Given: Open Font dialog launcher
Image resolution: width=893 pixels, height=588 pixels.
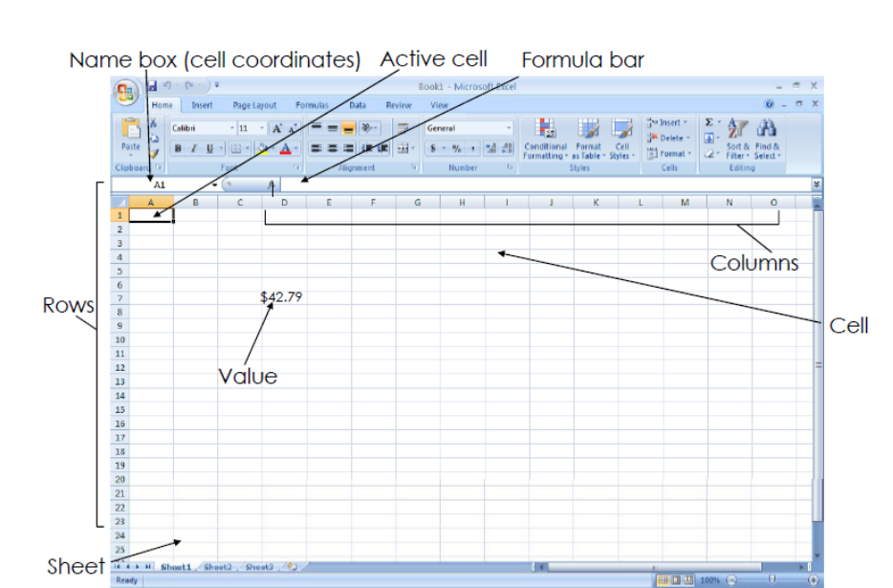Looking at the screenshot, I should click(296, 167).
